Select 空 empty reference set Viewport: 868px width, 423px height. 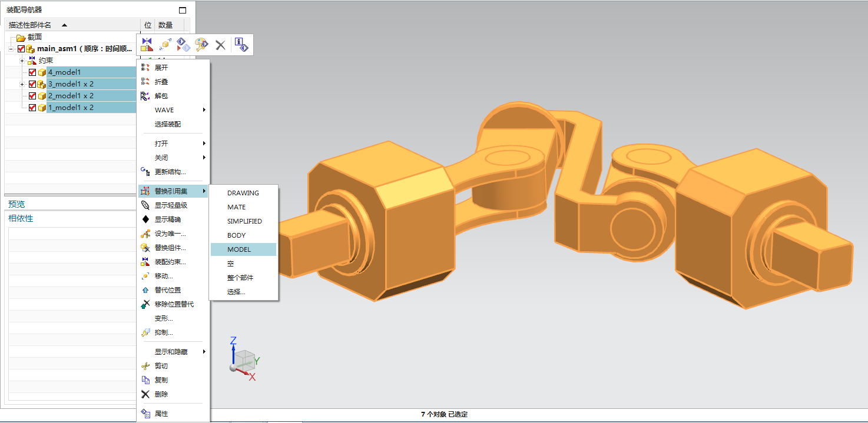pyautogui.click(x=243, y=264)
